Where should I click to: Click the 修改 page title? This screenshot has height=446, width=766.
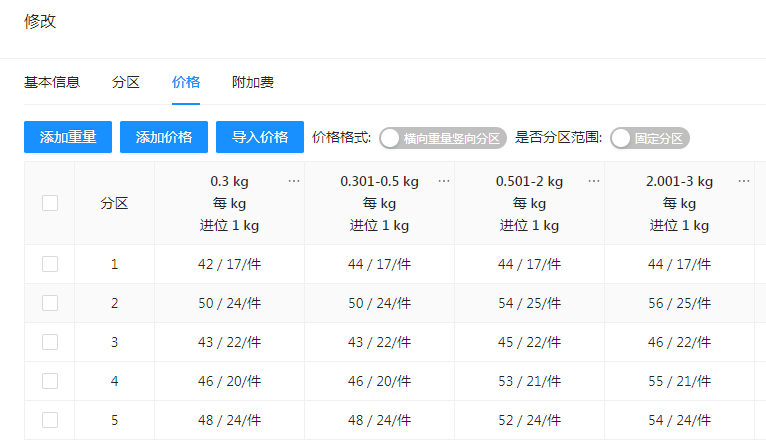40,21
